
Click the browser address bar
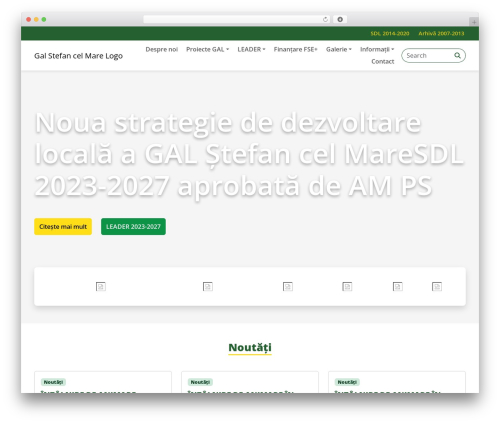(237, 19)
